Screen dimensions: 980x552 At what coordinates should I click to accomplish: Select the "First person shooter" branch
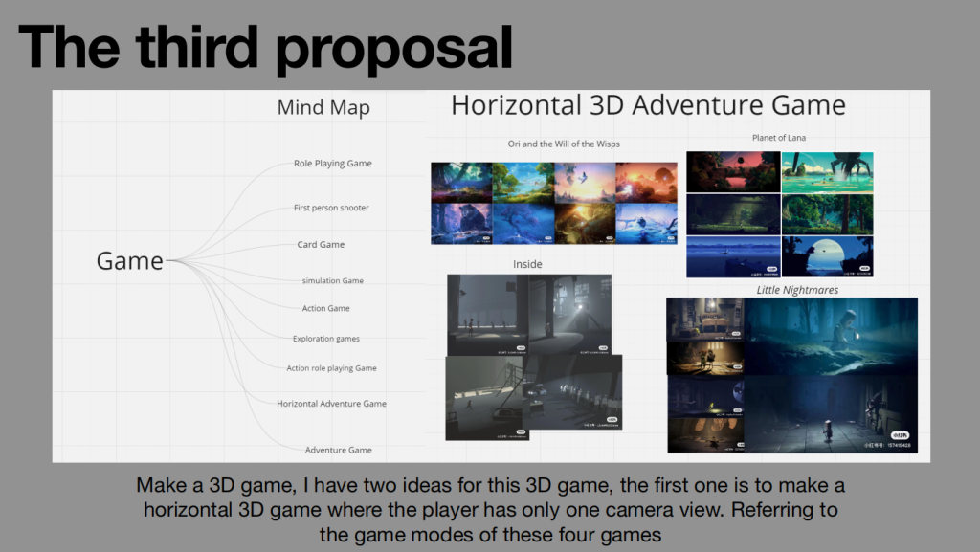tap(331, 208)
